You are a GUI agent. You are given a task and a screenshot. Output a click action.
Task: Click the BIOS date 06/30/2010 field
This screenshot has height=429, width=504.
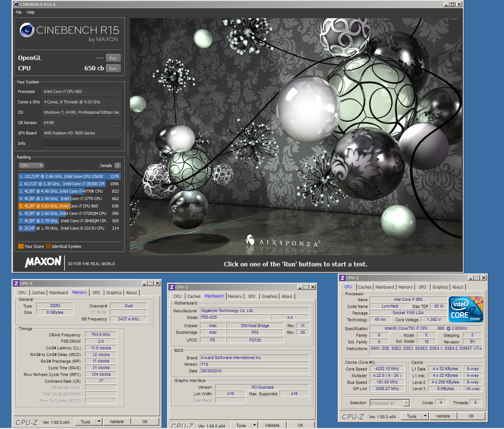[x=254, y=371]
